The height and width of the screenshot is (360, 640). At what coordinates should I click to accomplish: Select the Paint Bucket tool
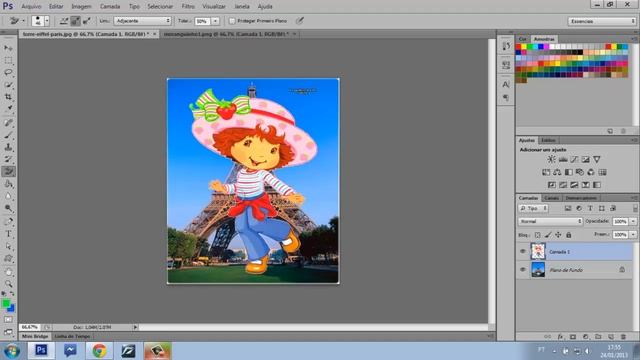pos(8,184)
